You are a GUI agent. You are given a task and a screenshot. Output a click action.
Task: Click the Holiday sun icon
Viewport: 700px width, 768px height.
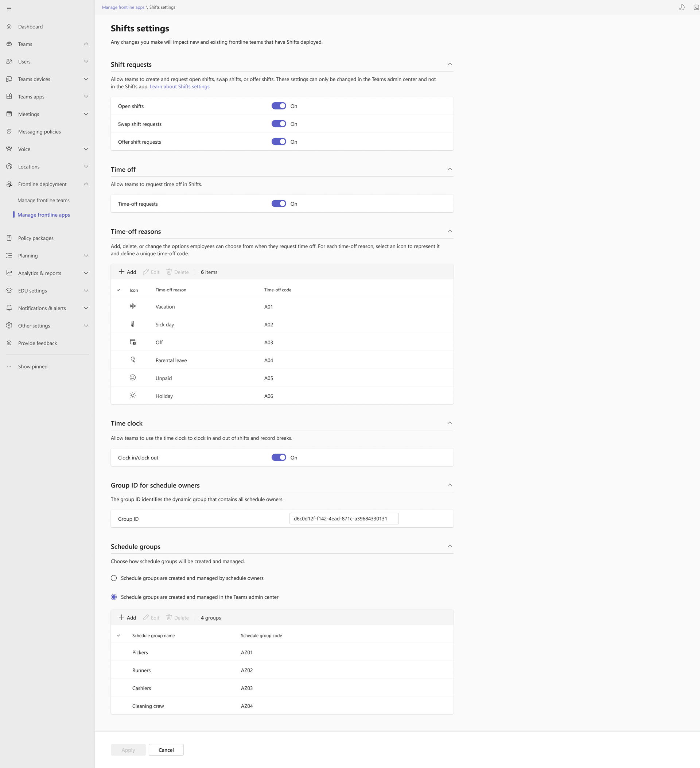[x=133, y=395]
